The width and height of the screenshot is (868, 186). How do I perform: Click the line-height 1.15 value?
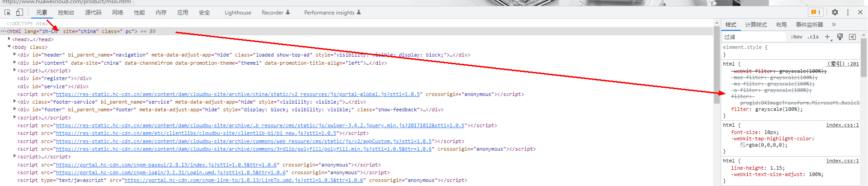click(x=778, y=168)
